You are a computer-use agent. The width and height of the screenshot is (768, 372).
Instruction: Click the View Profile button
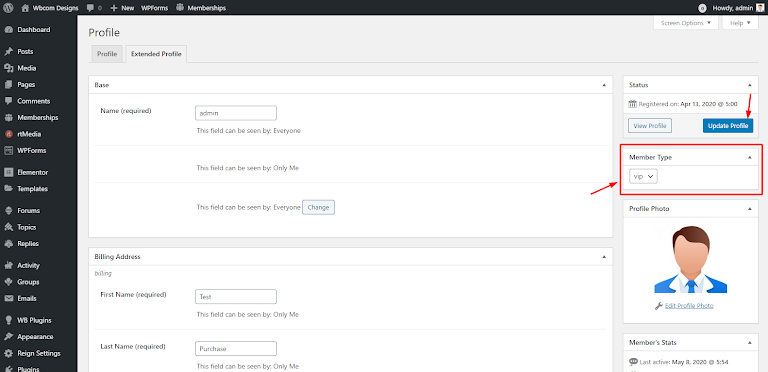(650, 126)
